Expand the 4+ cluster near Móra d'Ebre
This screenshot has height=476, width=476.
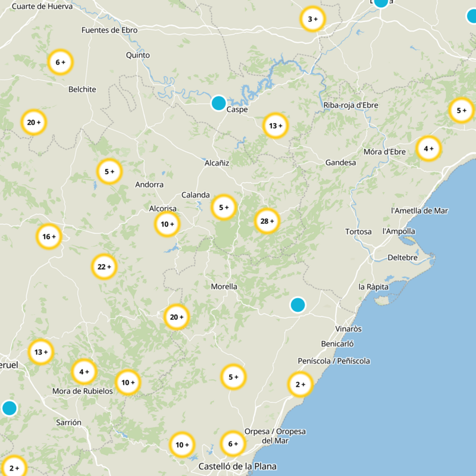(x=428, y=148)
